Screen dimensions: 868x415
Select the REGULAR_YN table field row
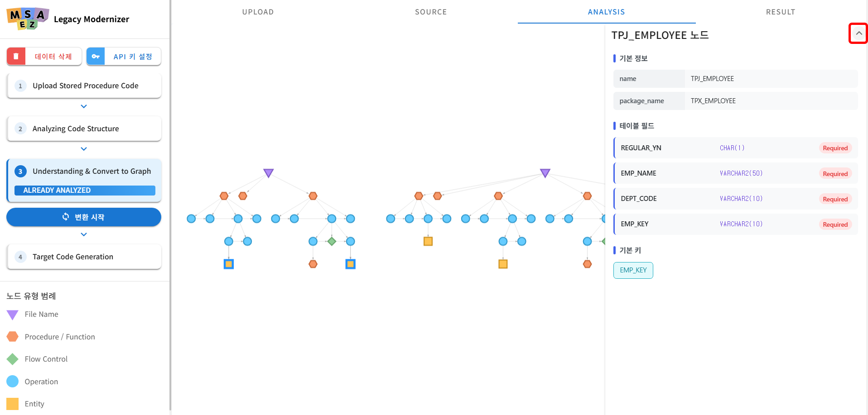[x=735, y=148]
